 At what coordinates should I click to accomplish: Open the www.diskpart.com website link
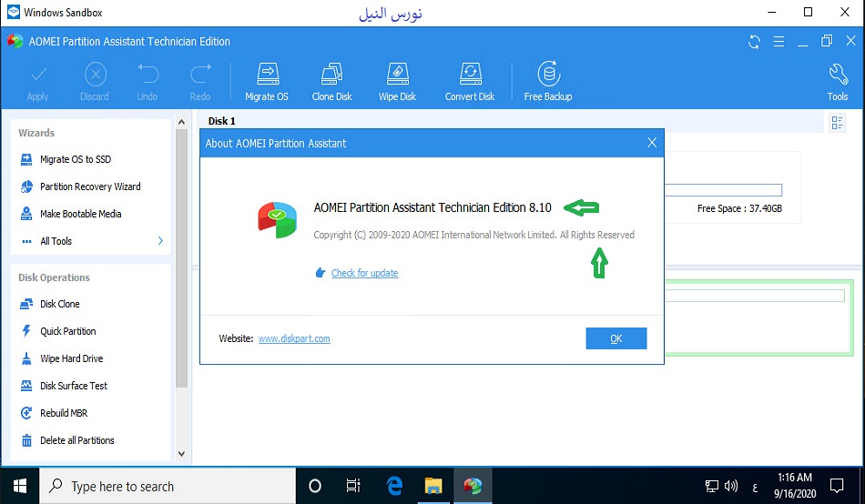pyautogui.click(x=294, y=338)
